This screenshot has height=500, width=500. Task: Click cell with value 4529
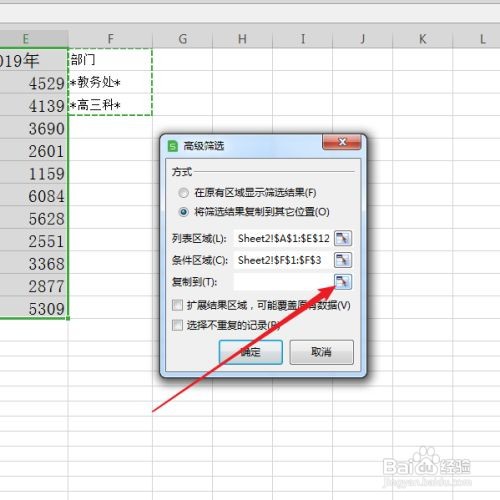[x=34, y=83]
